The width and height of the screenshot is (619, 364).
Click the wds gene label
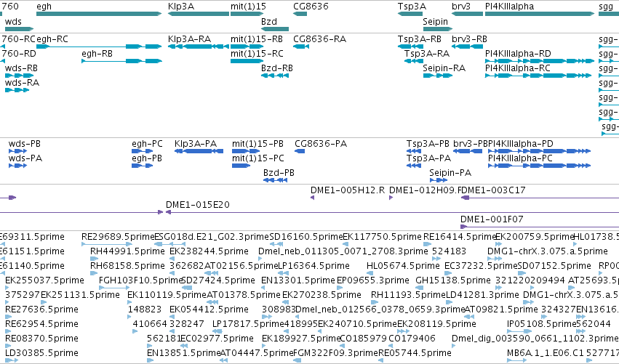[13, 22]
